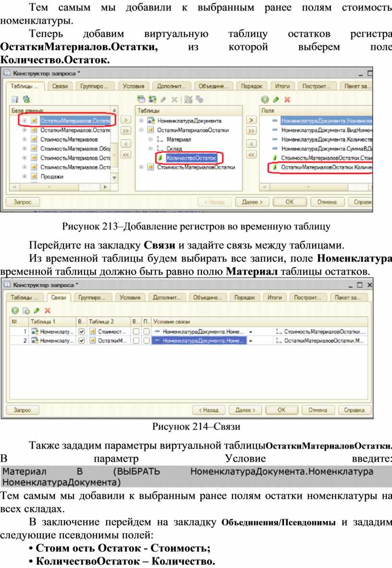This screenshot has height=568, width=392.
Task: Expand НоменклатураДокумента in the Таблицы tree
Action: tap(141, 121)
